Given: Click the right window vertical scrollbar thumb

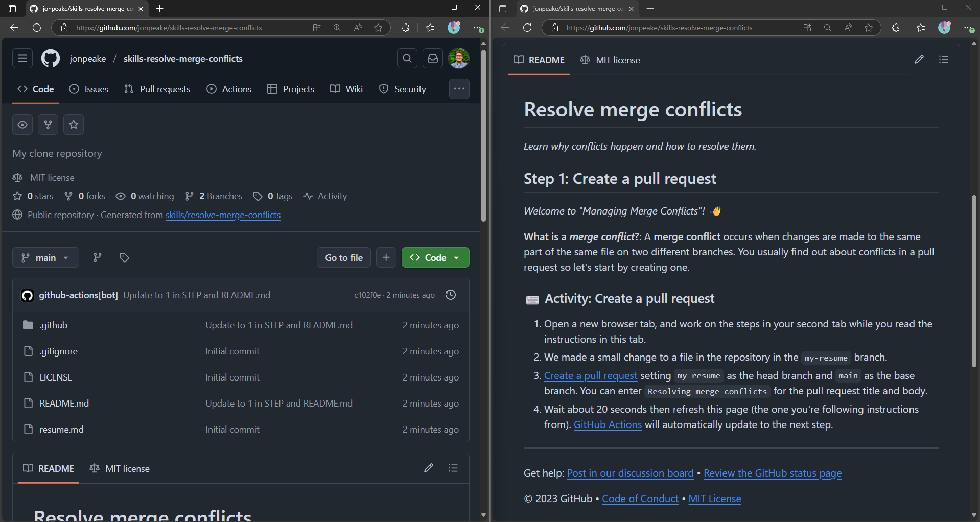Looking at the screenshot, I should (x=974, y=281).
